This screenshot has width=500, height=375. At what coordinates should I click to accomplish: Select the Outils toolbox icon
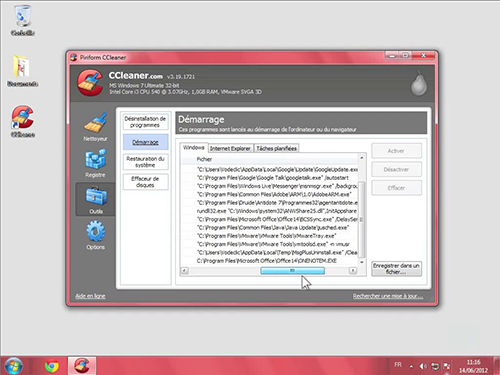(x=96, y=199)
